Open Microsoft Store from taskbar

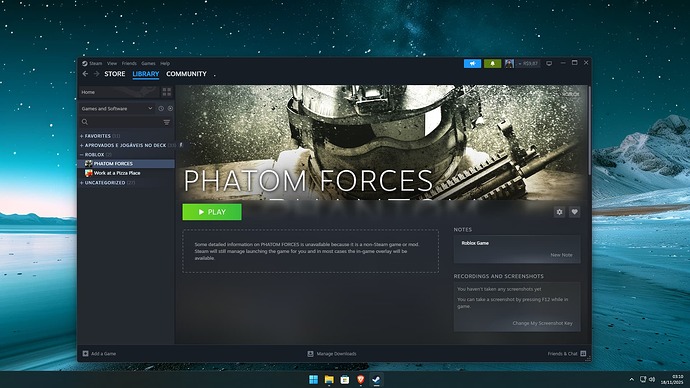345,380
